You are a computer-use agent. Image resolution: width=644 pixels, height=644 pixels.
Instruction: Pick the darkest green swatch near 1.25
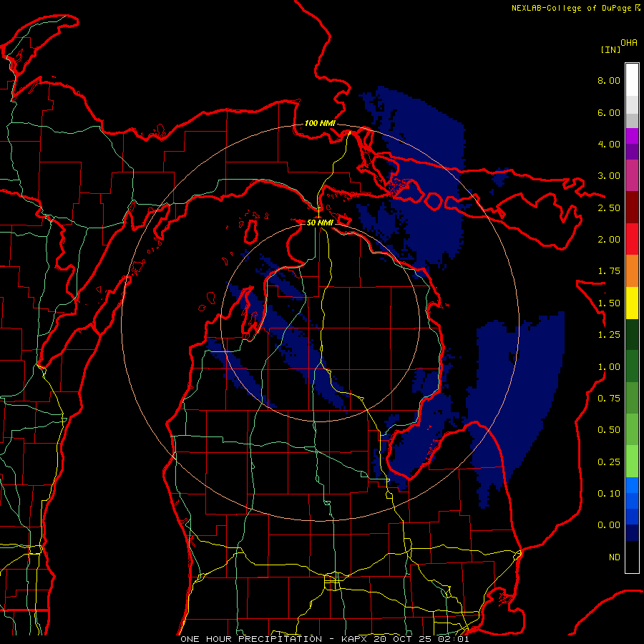point(632,335)
